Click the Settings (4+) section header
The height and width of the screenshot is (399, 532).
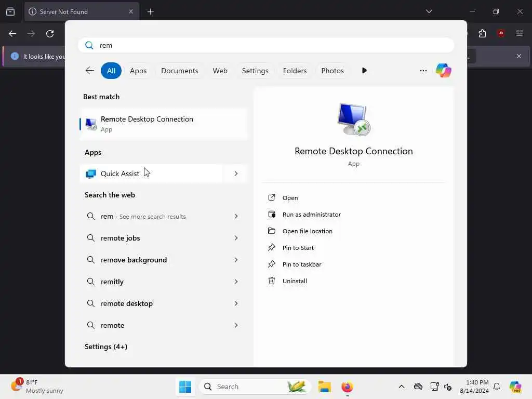pos(106,347)
